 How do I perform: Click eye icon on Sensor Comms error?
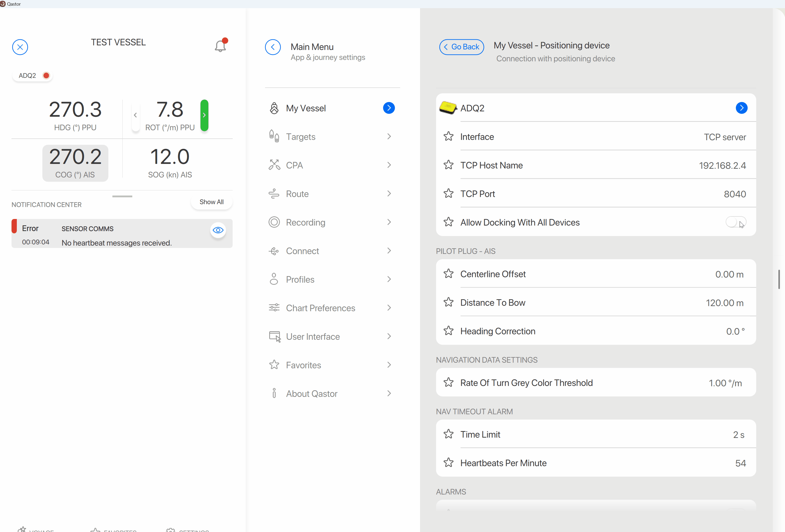pos(218,230)
